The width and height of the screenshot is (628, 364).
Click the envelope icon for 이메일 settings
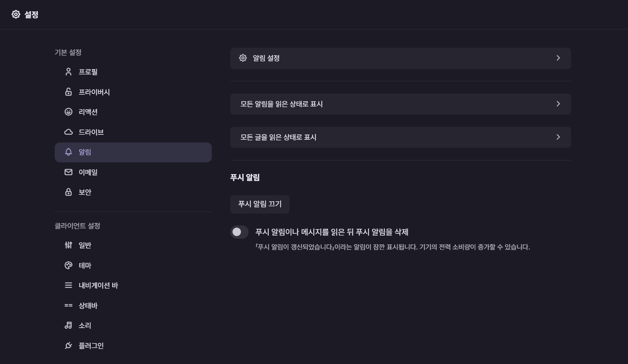click(68, 172)
